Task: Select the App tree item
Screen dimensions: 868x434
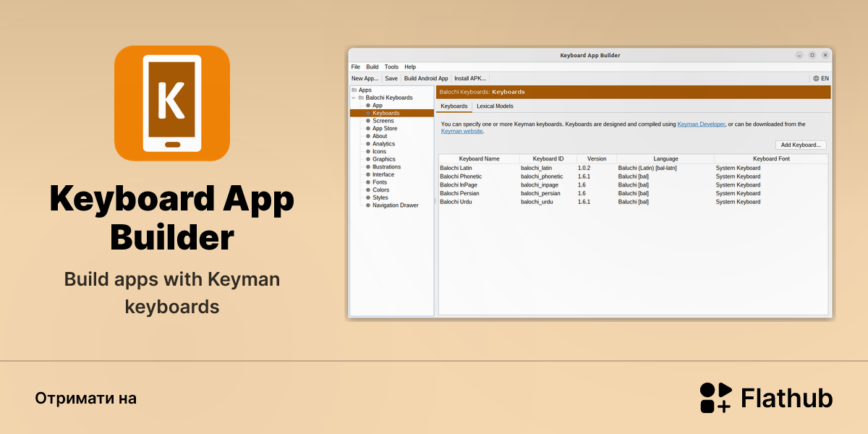Action: point(374,106)
